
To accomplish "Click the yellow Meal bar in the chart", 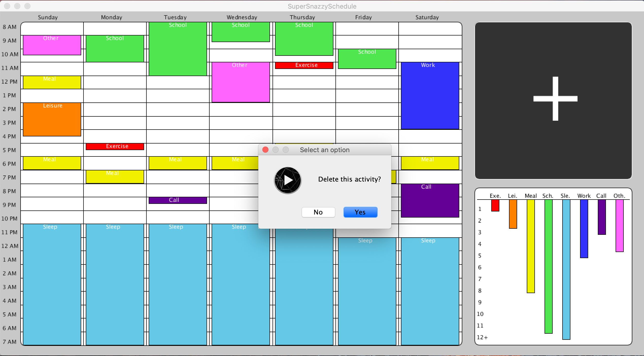I will coord(531,246).
